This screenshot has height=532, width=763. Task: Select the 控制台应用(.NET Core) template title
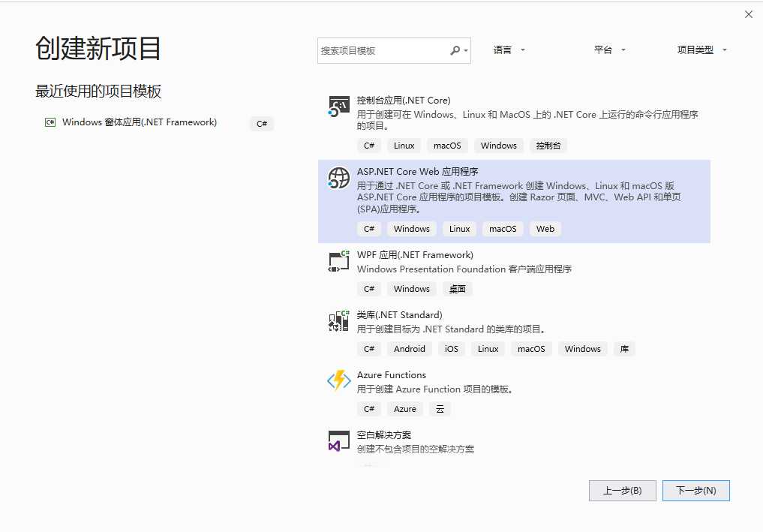[404, 101]
